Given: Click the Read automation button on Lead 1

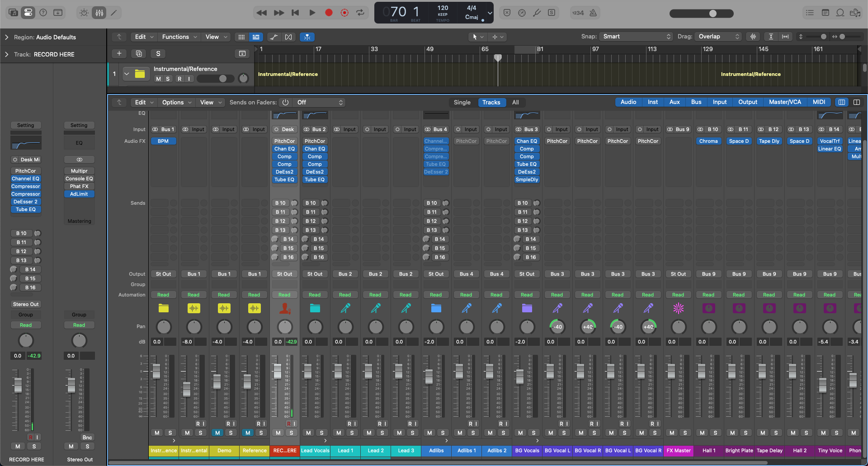Looking at the screenshot, I should pos(345,294).
